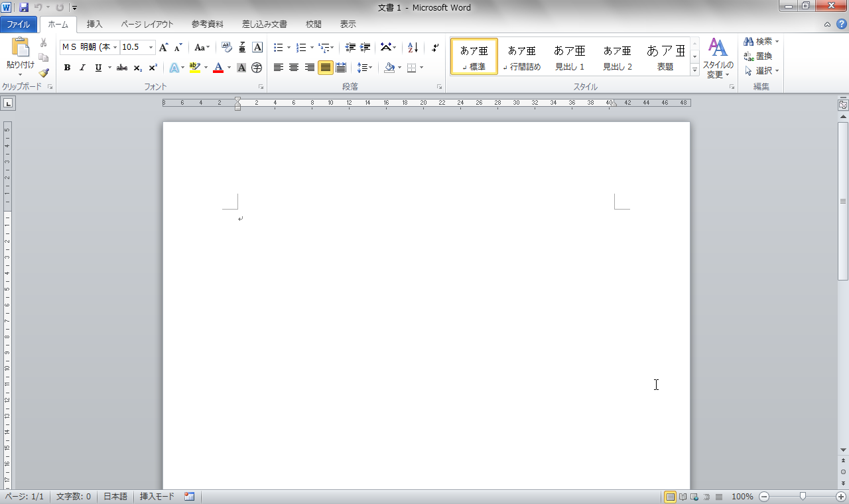
Task: Toggle Superscript formatting
Action: [153, 68]
